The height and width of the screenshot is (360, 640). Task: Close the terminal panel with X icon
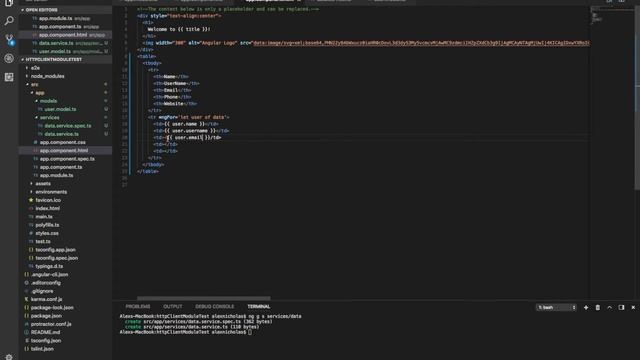click(633, 307)
